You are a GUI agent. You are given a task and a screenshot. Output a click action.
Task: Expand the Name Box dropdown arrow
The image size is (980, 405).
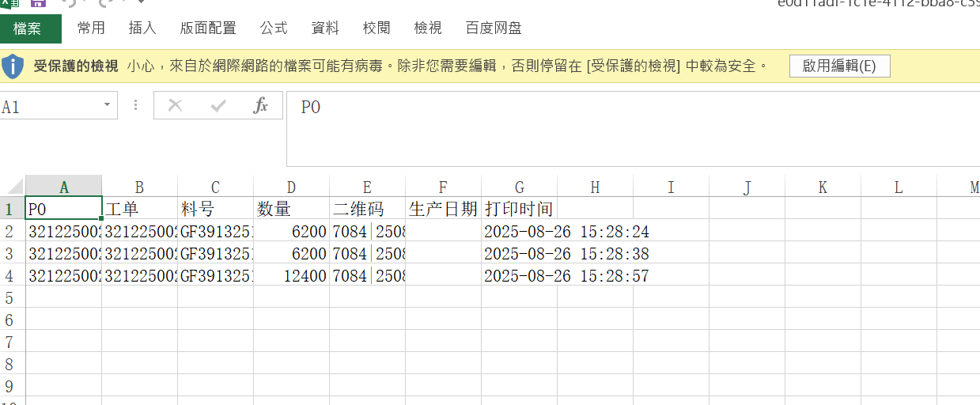tap(108, 105)
